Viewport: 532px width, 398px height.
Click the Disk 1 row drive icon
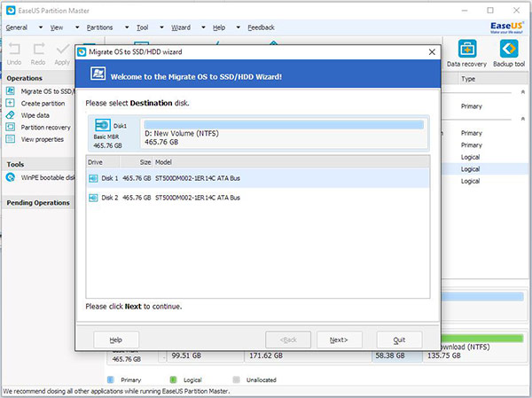coord(93,178)
